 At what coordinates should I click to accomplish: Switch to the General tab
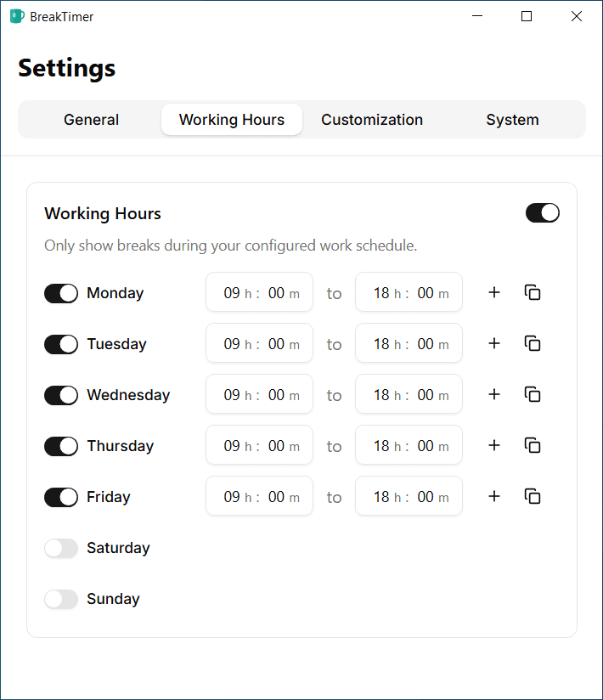[x=91, y=120]
